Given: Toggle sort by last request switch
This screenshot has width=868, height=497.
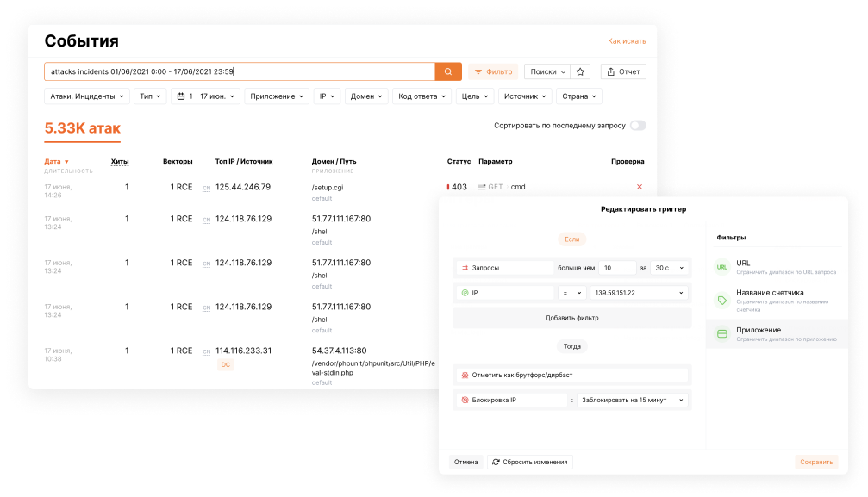Looking at the screenshot, I should [x=638, y=126].
